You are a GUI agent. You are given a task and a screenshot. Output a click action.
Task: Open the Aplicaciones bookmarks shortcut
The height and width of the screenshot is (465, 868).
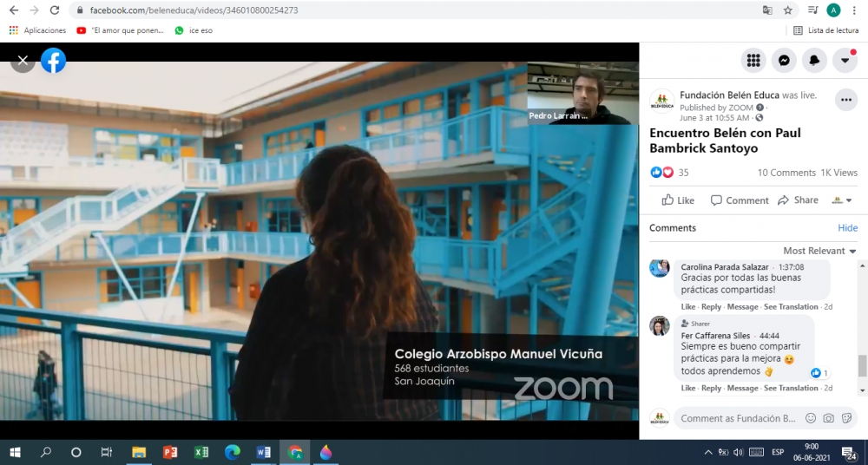pos(37,30)
